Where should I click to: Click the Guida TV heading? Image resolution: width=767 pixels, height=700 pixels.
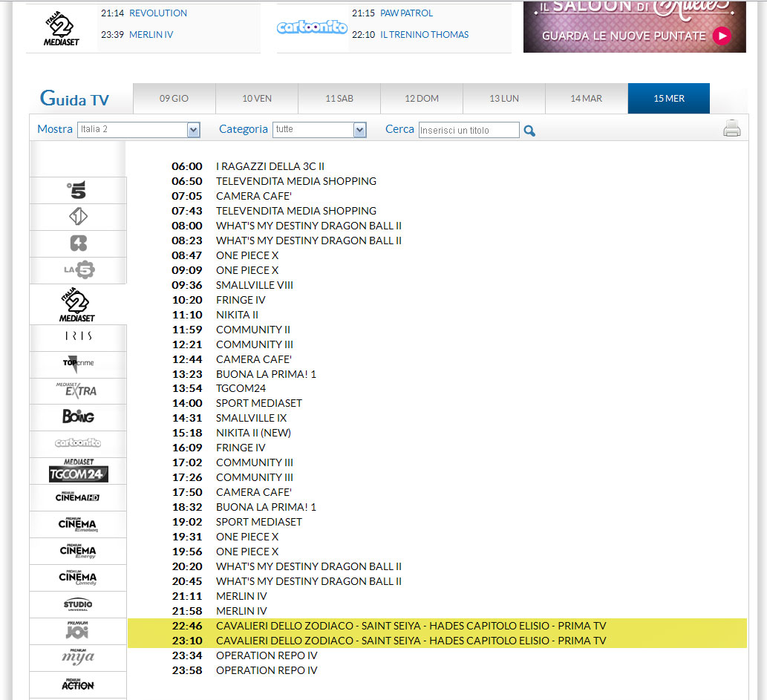(x=74, y=99)
